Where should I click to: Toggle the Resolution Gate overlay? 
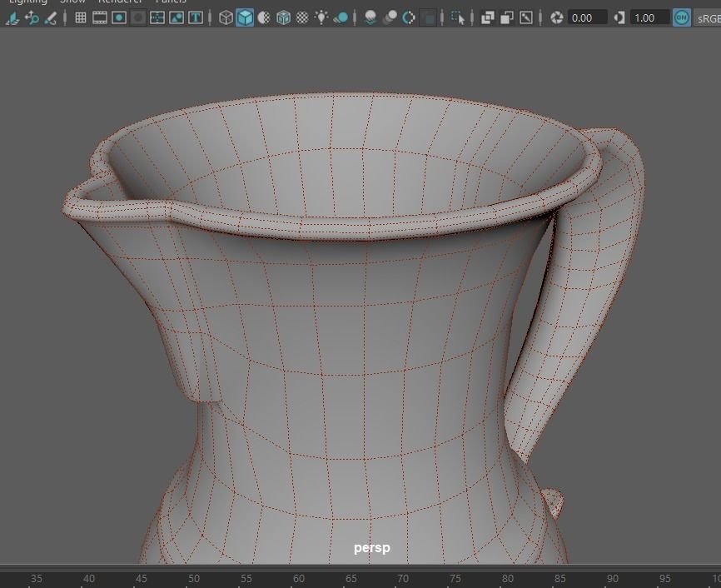[119, 18]
